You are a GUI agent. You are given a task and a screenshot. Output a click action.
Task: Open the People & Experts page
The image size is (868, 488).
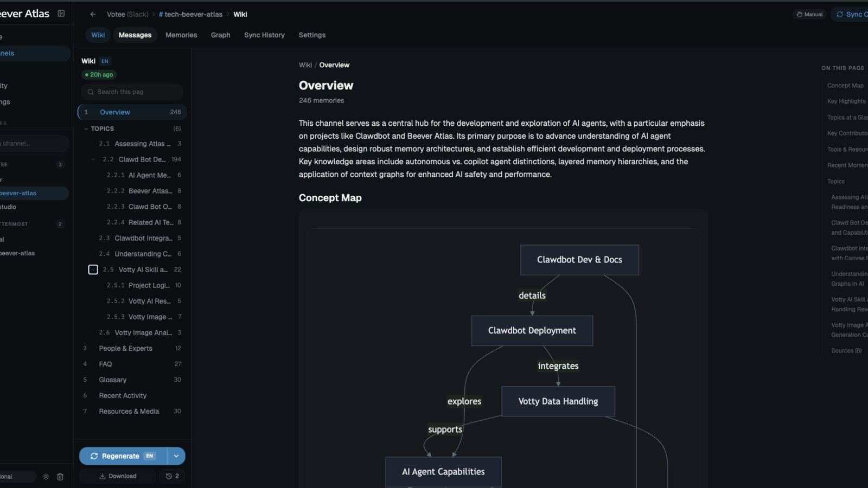pyautogui.click(x=132, y=348)
